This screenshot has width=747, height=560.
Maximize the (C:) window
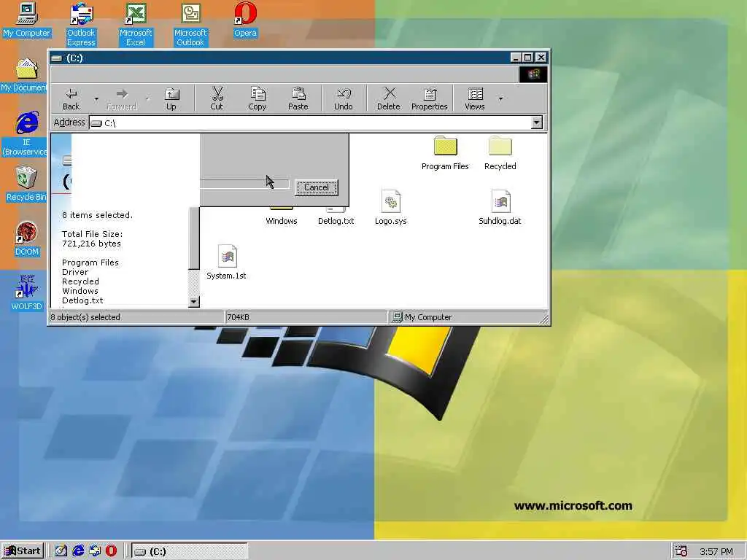click(528, 58)
